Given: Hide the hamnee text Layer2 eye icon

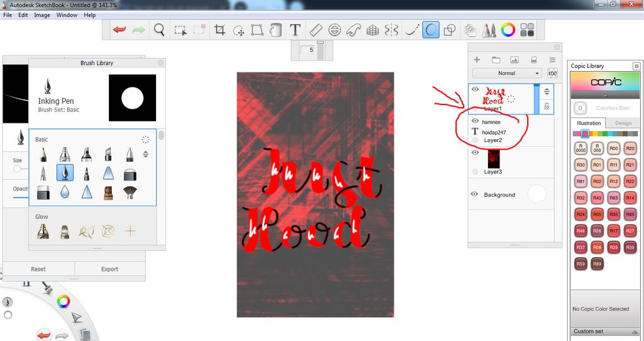Looking at the screenshot, I should click(475, 121).
